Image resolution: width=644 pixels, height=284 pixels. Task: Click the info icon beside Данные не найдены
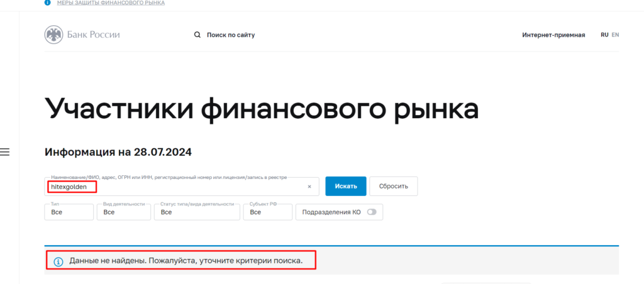pyautogui.click(x=58, y=261)
